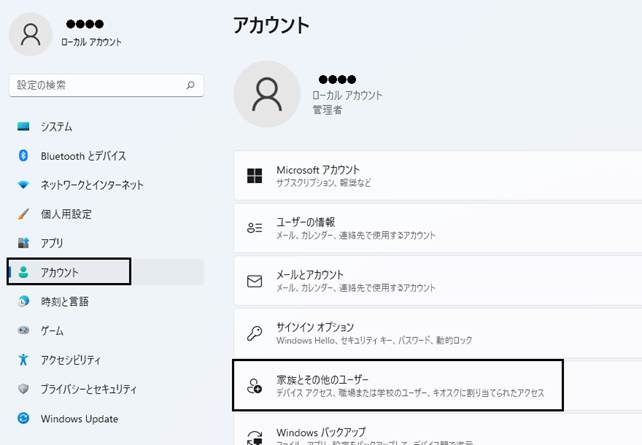Open ユーザーの情報 row
642x445 pixels.
click(438, 228)
